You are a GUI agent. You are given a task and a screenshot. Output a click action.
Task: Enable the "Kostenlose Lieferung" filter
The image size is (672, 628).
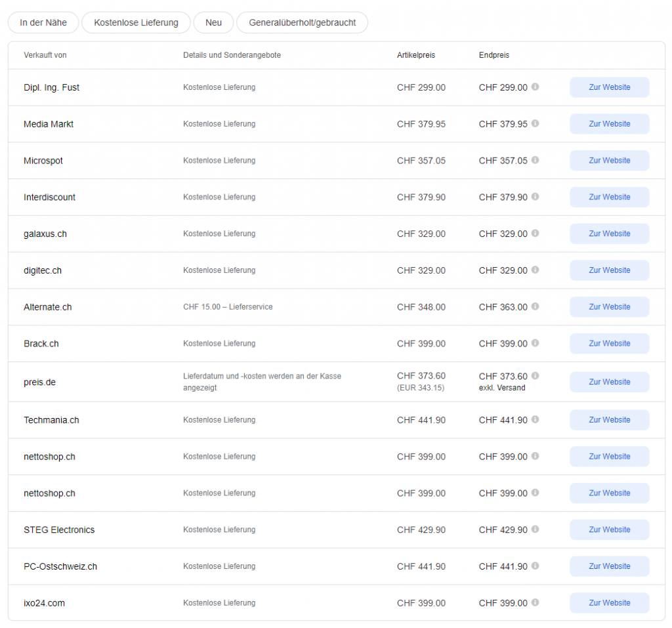[x=136, y=22]
